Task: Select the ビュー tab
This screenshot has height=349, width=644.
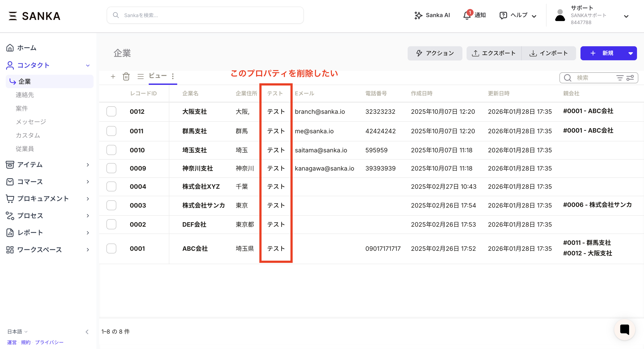Action: 157,76
